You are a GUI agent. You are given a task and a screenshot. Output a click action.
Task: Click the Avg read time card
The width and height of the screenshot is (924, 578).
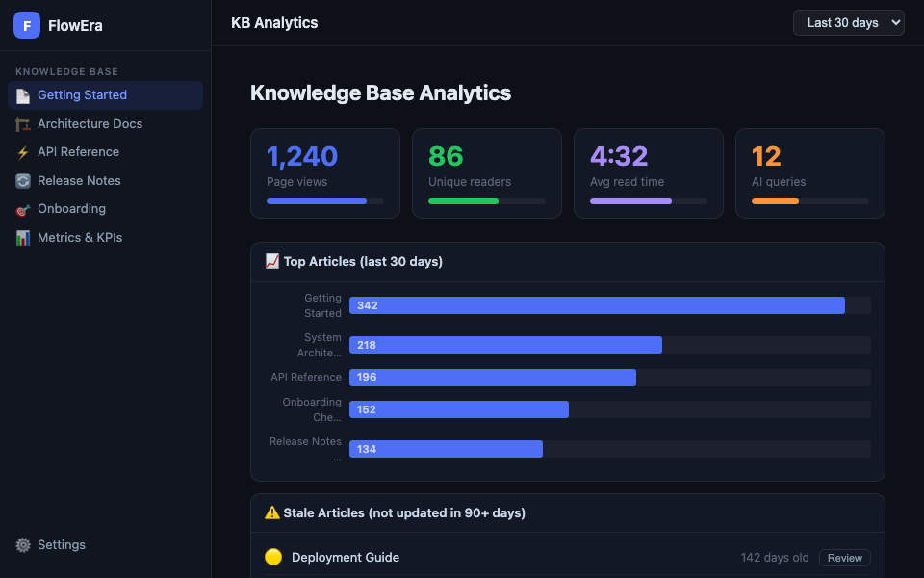click(648, 173)
